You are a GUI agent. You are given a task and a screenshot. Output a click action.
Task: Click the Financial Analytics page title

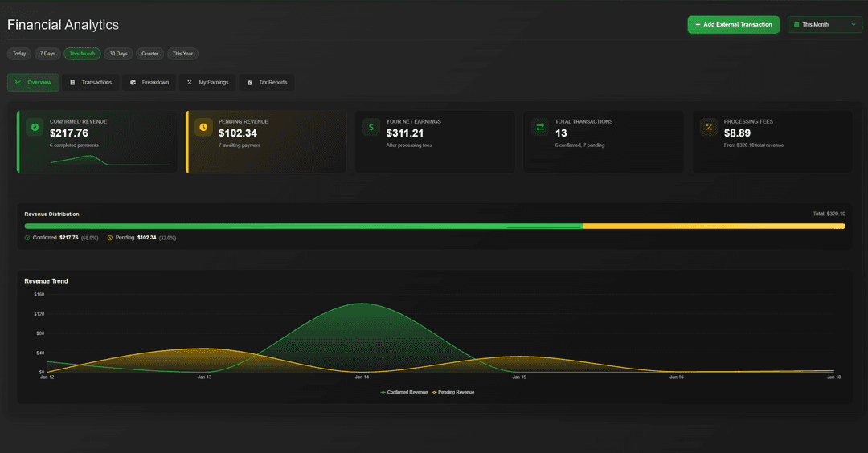click(63, 25)
